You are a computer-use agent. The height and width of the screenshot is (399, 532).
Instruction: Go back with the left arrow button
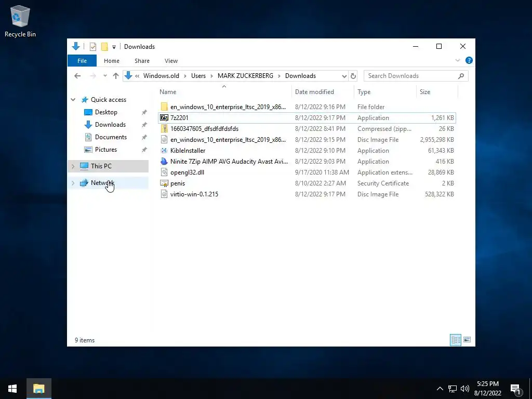point(77,76)
